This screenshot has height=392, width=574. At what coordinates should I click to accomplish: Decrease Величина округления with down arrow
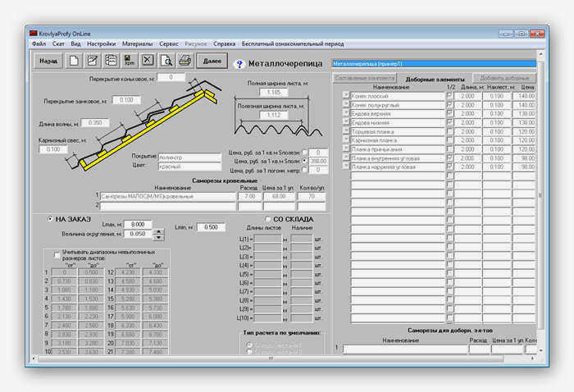(x=158, y=238)
